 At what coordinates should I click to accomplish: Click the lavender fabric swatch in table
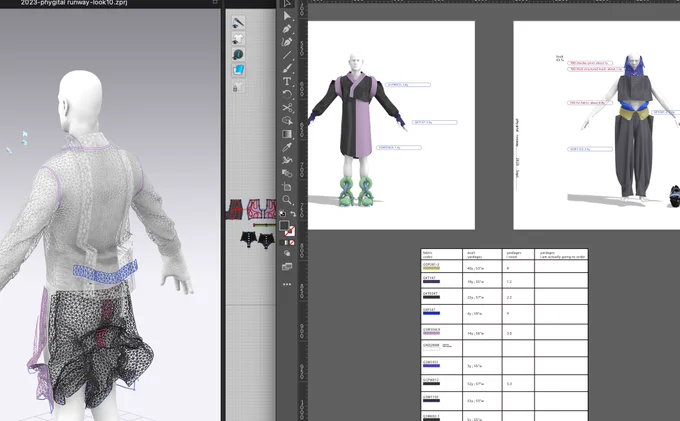click(x=431, y=333)
